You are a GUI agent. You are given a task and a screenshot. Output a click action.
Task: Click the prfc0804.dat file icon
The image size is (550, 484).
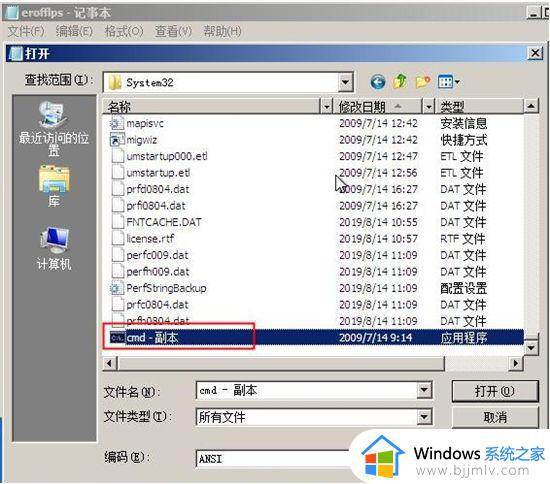pyautogui.click(x=118, y=304)
